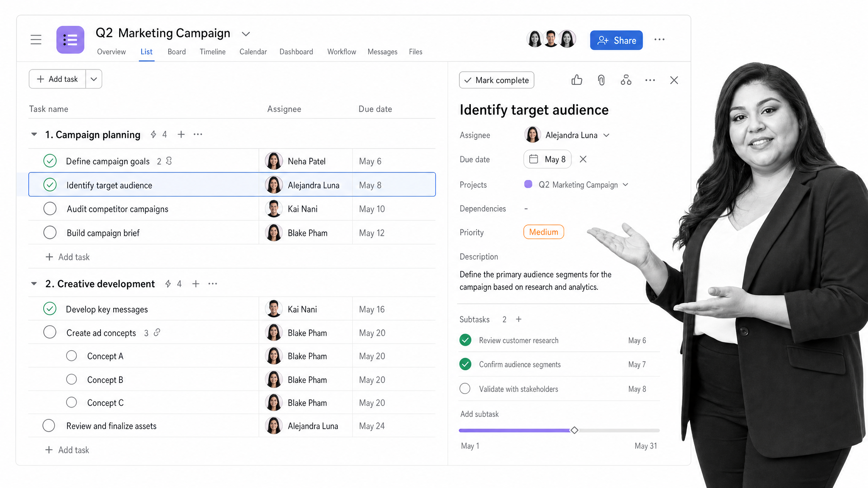Click link icon on Create ad concepts
This screenshot has width=868, height=488.
[157, 333]
